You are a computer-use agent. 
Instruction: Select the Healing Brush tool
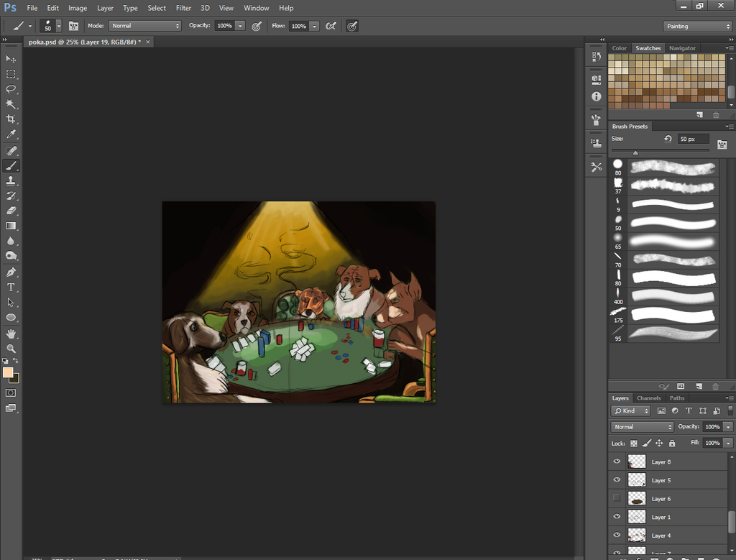11,151
